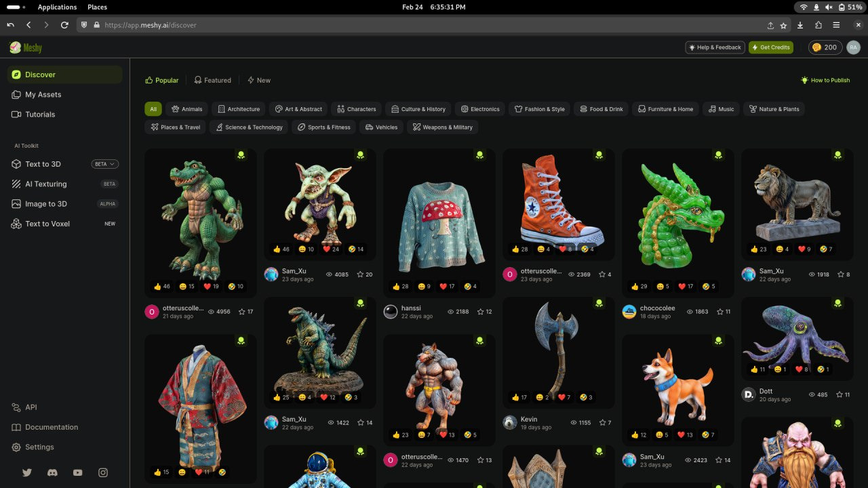Filter by the Vehicles category

point(380,127)
